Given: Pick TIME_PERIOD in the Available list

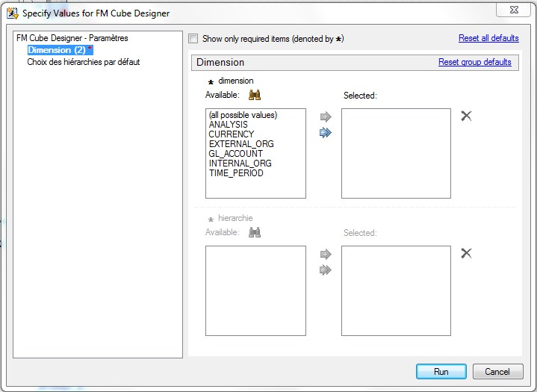Looking at the screenshot, I should (x=236, y=173).
